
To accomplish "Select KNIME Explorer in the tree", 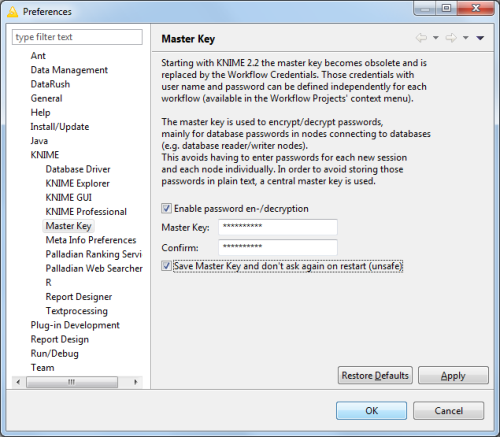I will (77, 183).
